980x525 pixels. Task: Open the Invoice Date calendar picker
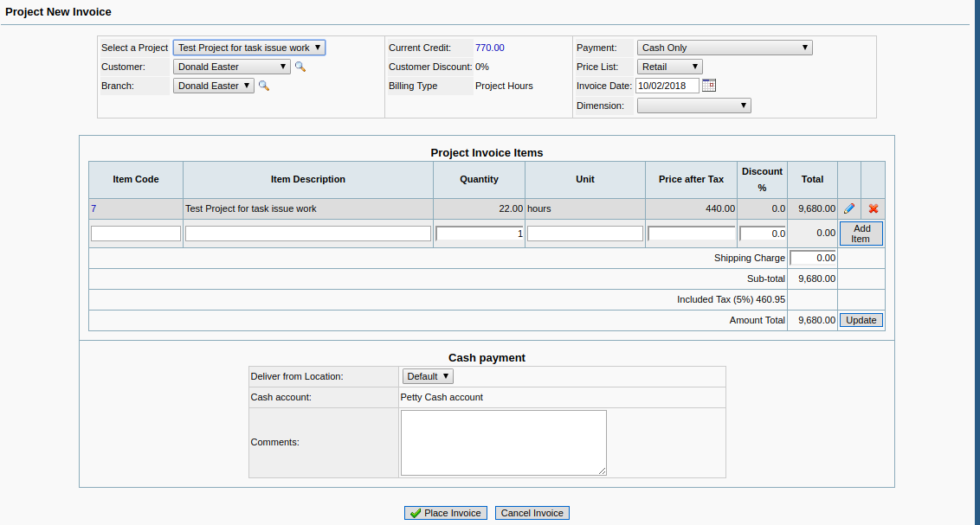click(709, 85)
